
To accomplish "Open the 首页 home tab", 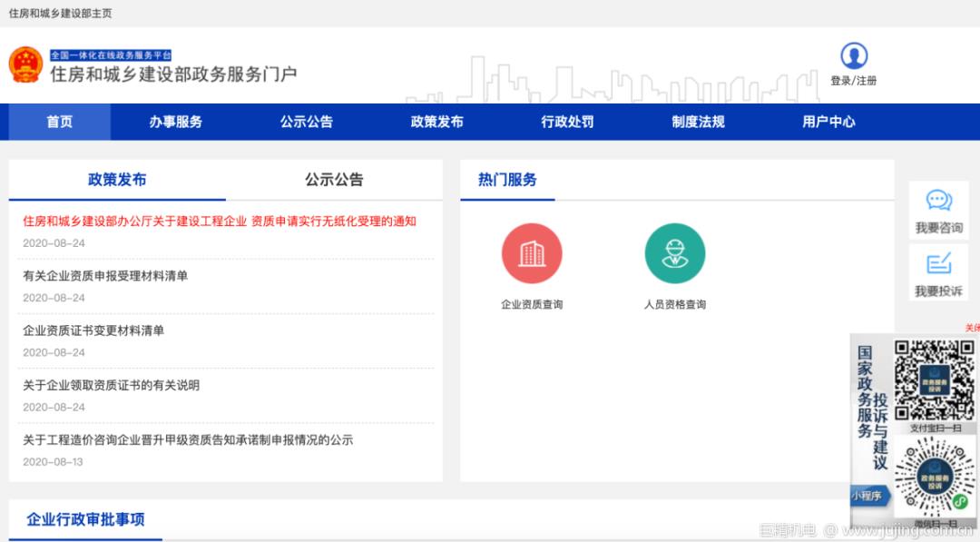I will click(x=57, y=122).
